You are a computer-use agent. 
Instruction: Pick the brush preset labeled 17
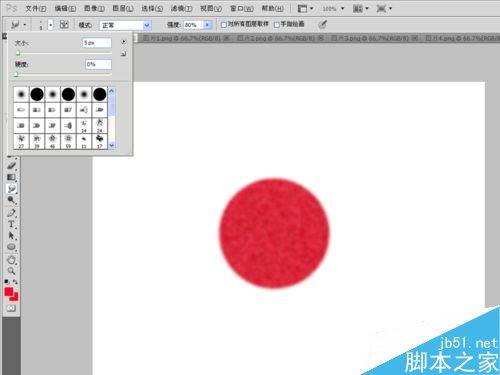[x=99, y=141]
